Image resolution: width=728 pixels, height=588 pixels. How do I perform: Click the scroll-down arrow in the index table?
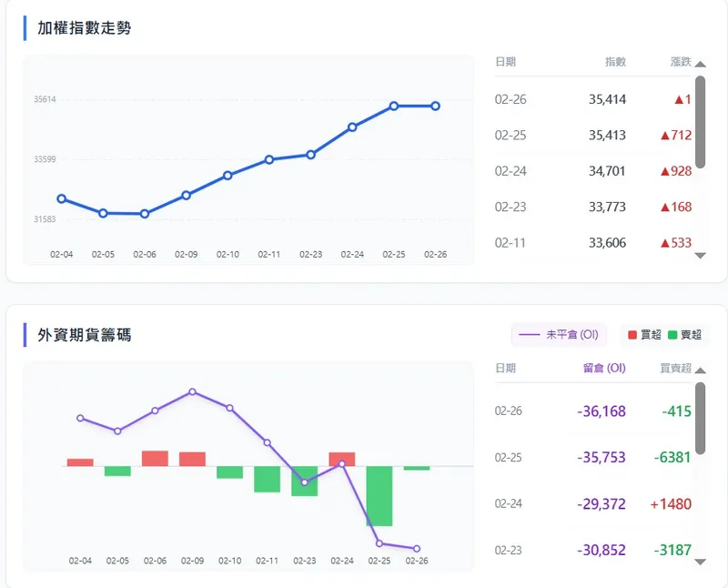[x=700, y=256]
